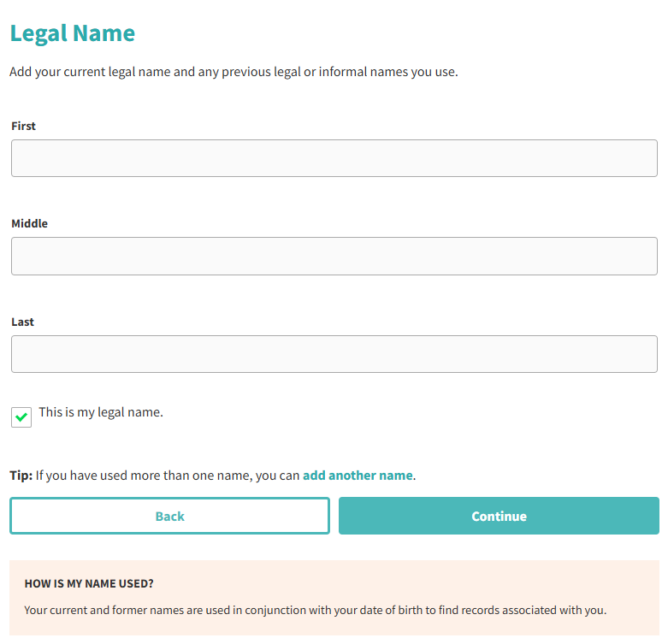668x644 pixels.
Task: Click the "Legal Name" page heading
Action: point(73,33)
